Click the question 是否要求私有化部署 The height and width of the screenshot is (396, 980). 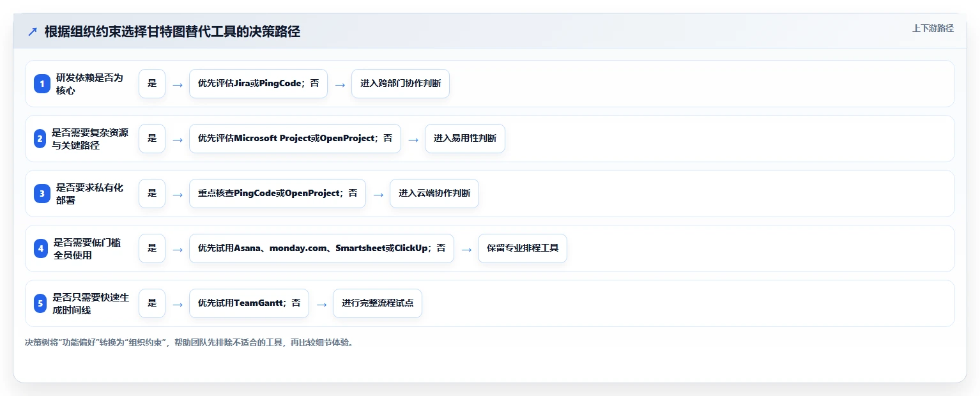click(x=89, y=194)
